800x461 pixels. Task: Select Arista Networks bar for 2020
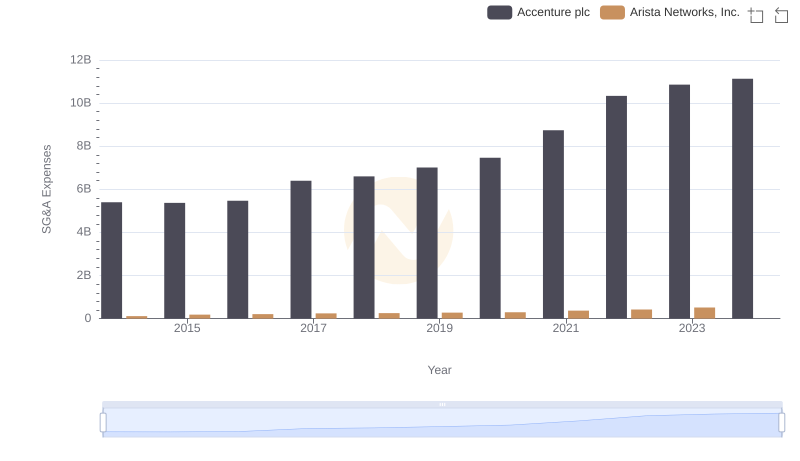pyautogui.click(x=515, y=315)
